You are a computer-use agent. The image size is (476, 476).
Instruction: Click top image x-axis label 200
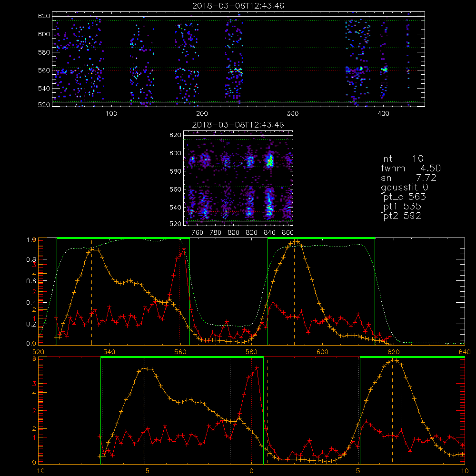coord(202,114)
